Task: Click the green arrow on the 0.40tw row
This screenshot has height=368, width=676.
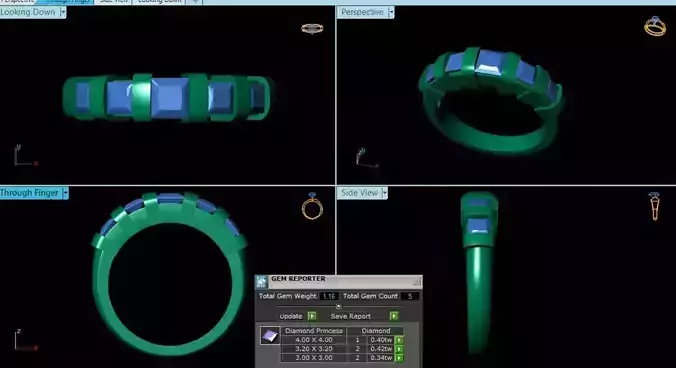Action: pos(399,340)
